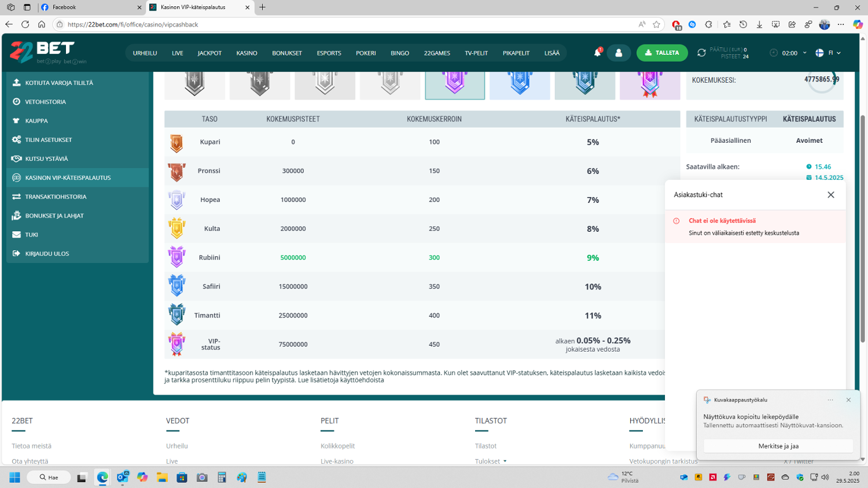
Task: Click Rubiini experience points 5000000
Action: tap(293, 258)
